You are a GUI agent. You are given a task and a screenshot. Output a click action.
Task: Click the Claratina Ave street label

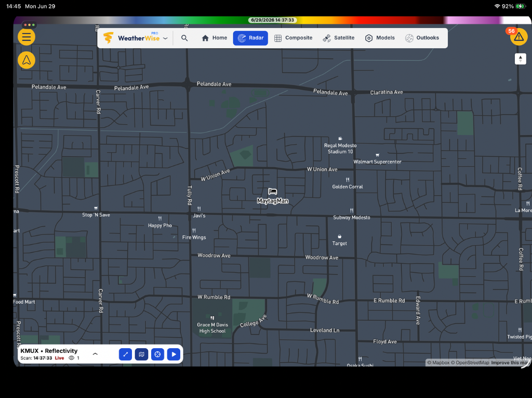point(387,92)
